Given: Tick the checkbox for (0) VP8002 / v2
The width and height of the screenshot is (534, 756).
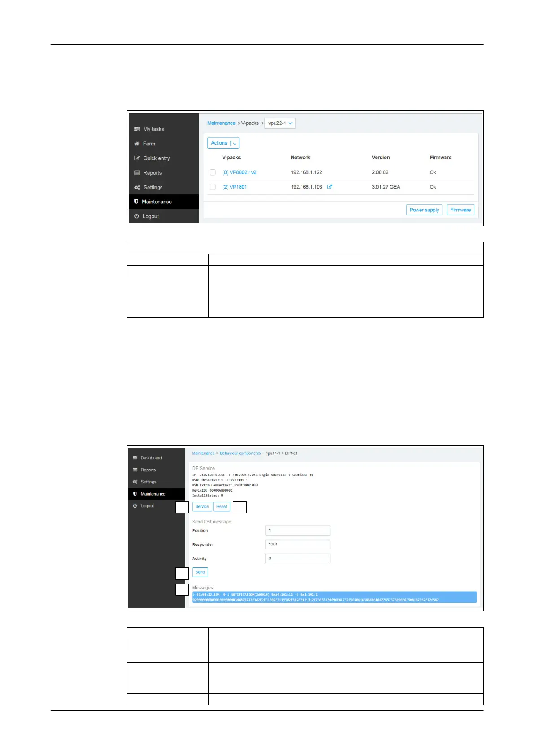Looking at the screenshot, I should pyautogui.click(x=213, y=172).
